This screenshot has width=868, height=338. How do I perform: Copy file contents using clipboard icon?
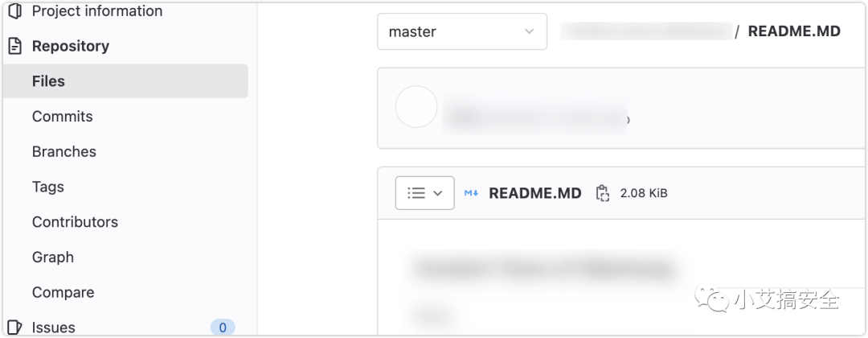[602, 193]
